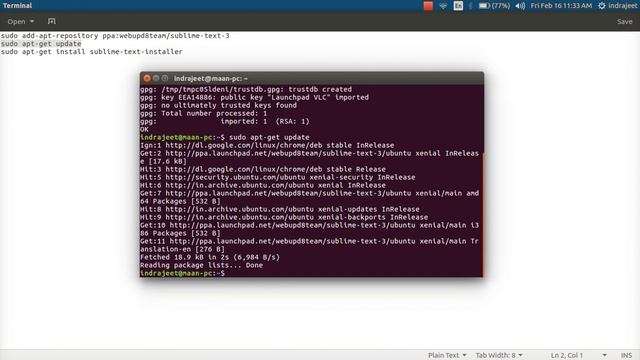Open the En keyboard layout indicator
Image resolution: width=640 pixels, height=360 pixels.
click(x=458, y=6)
